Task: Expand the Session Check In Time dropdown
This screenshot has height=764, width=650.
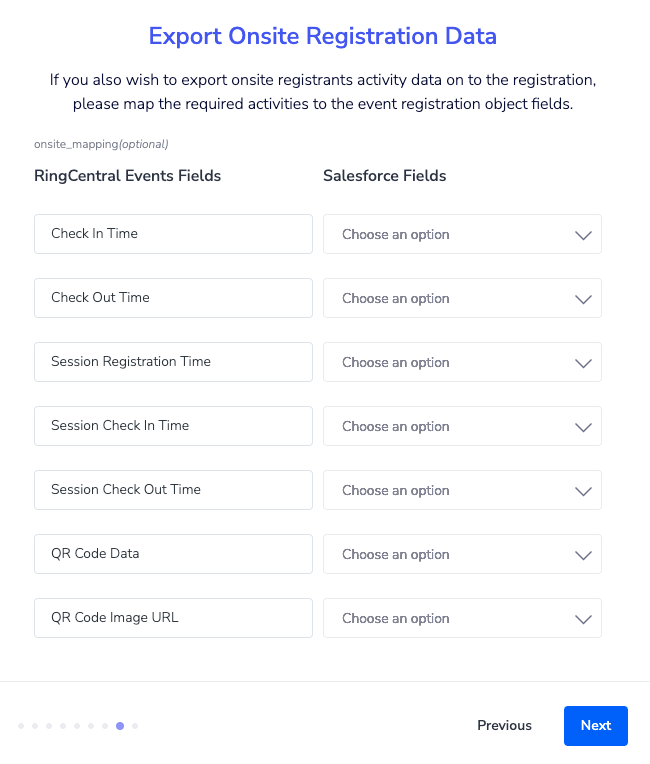Action: click(x=462, y=426)
